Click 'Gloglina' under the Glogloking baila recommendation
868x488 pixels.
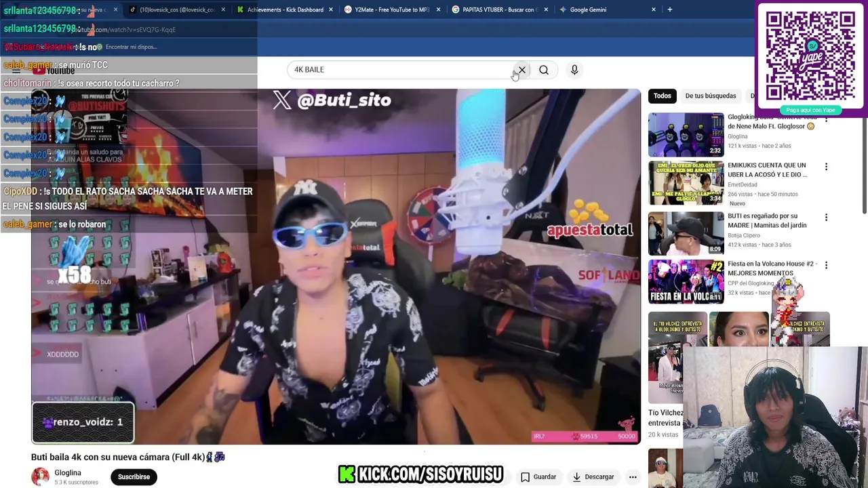(x=738, y=136)
